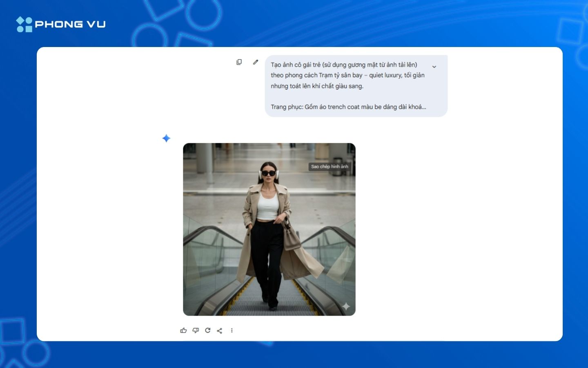The image size is (588, 368).
Task: Expand the collapsed prompt message chevron
Action: pos(434,67)
